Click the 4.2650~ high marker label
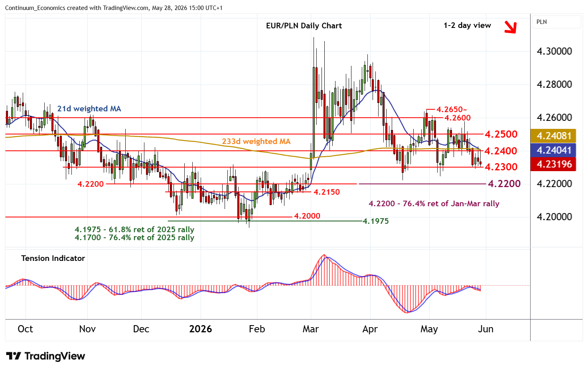 (x=452, y=109)
